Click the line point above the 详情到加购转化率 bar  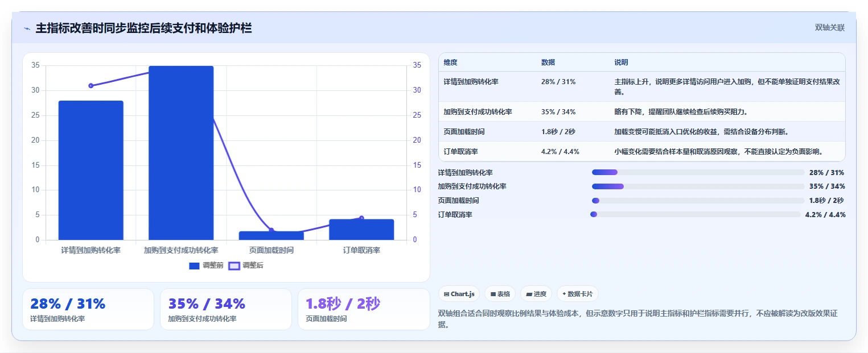pyautogui.click(x=90, y=86)
